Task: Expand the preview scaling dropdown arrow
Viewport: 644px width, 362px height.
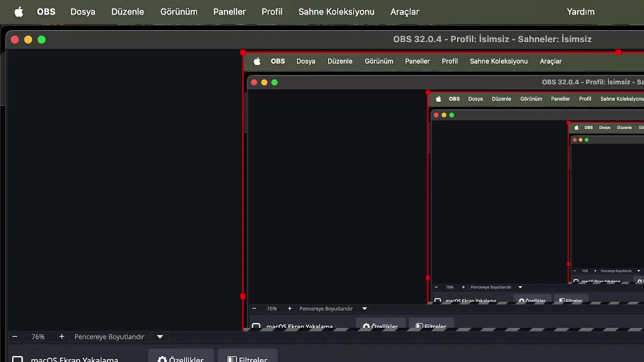Action: [x=160, y=337]
